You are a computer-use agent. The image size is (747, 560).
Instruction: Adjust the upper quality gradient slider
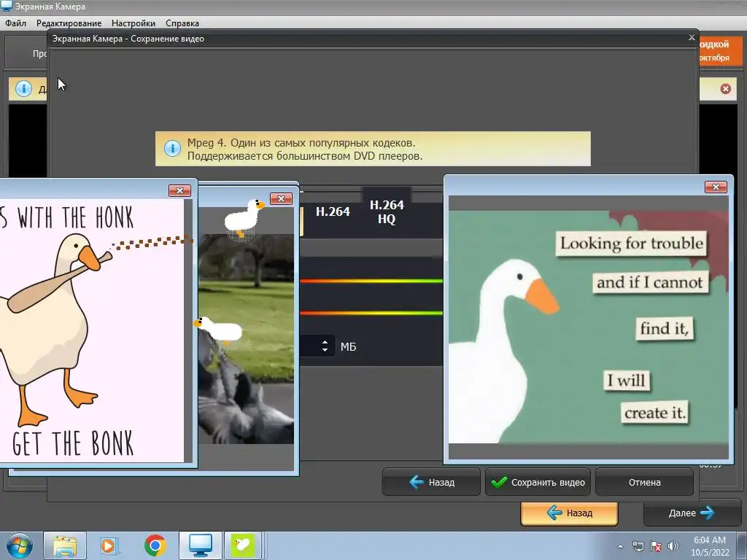pyautogui.click(x=371, y=281)
